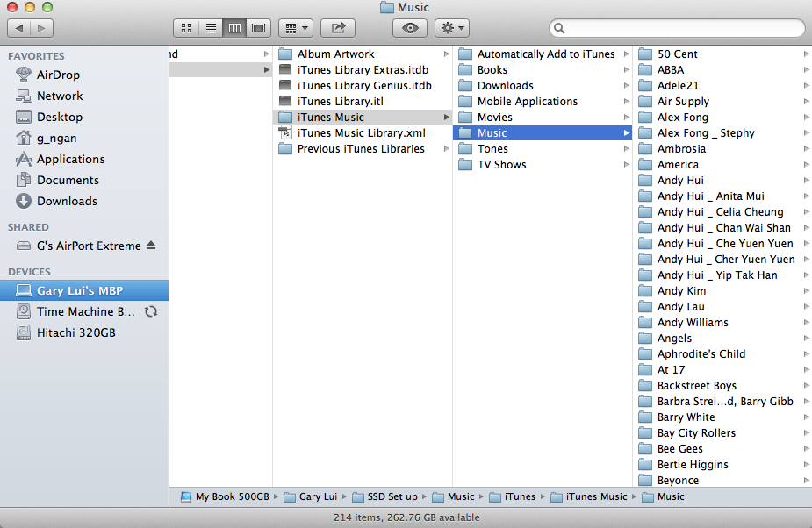Click SSD Set up in path bar

384,497
